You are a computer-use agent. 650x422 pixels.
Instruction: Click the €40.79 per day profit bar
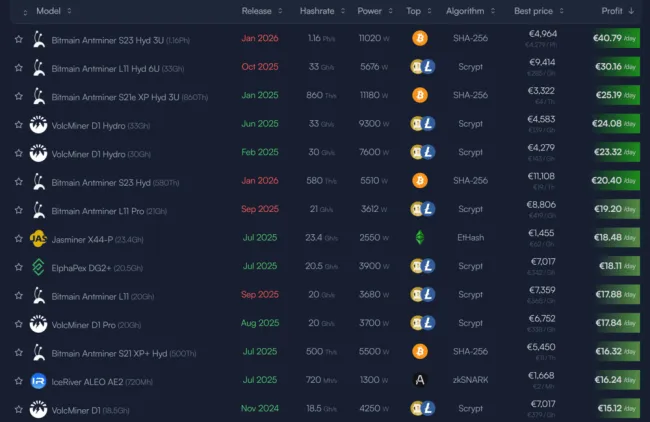click(x=614, y=39)
